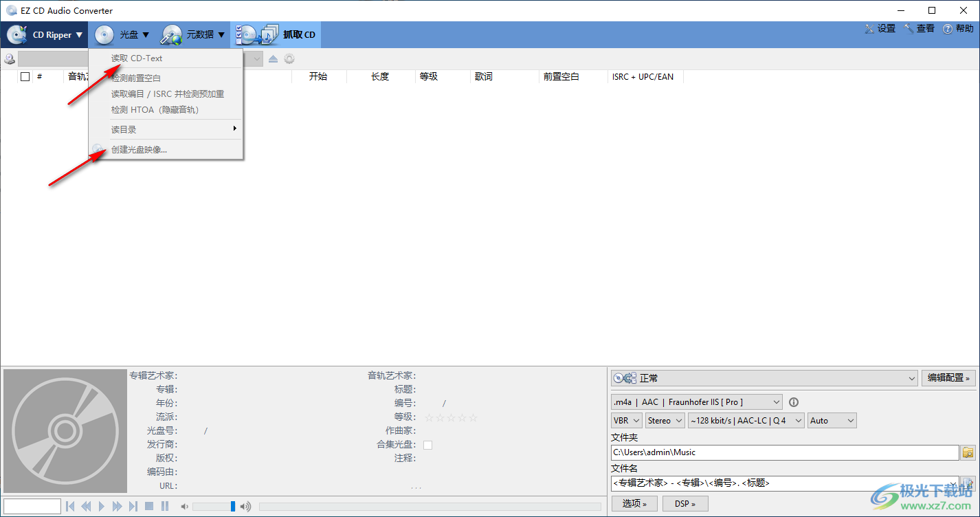Click the 选项 options button
This screenshot has height=517, width=980.
634,504
